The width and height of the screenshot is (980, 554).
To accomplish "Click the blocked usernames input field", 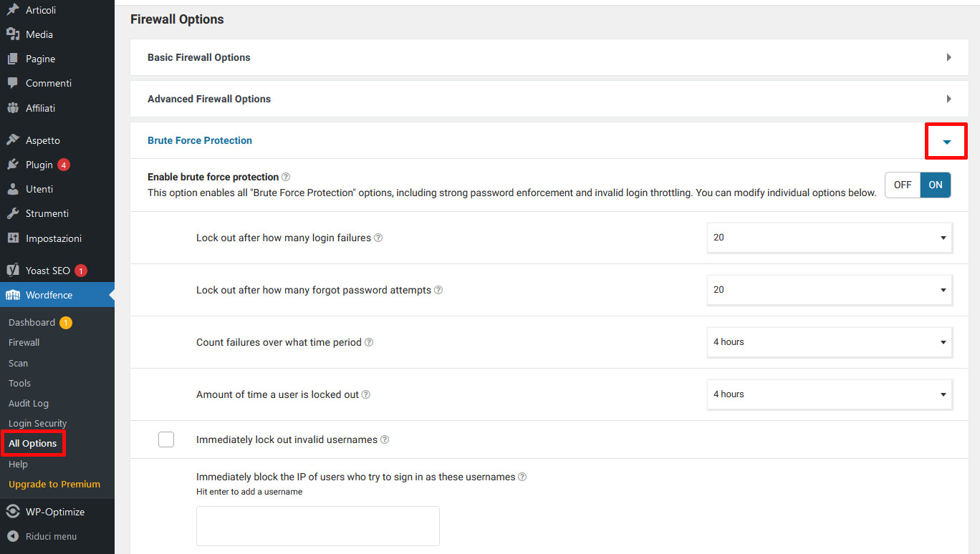I will click(x=318, y=526).
